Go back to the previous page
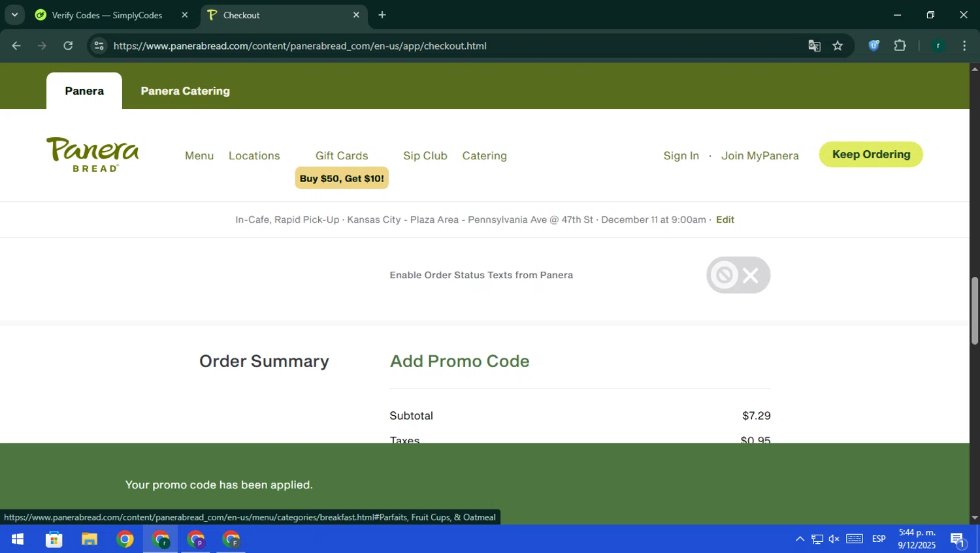980x553 pixels. [16, 46]
